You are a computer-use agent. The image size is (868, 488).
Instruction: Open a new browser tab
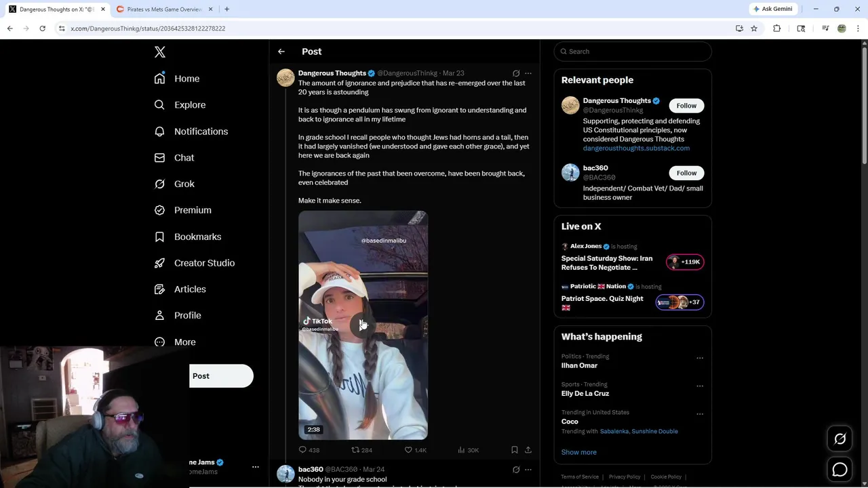point(226,9)
